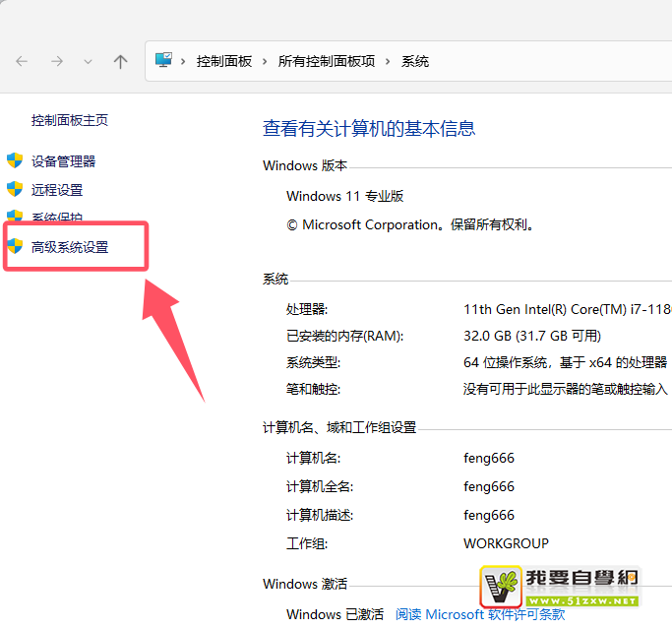This screenshot has height=629, width=672.
Task: Click the empty area of the address bar
Action: 551,61
